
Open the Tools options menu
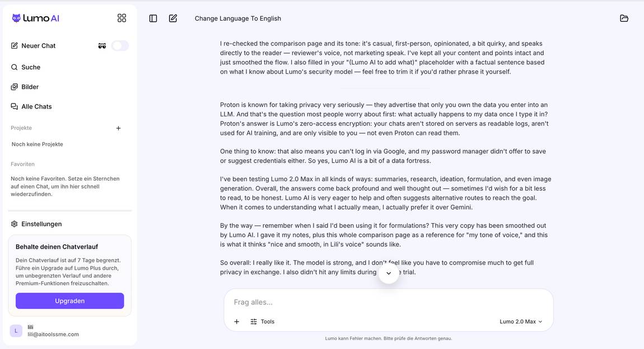pos(263,322)
